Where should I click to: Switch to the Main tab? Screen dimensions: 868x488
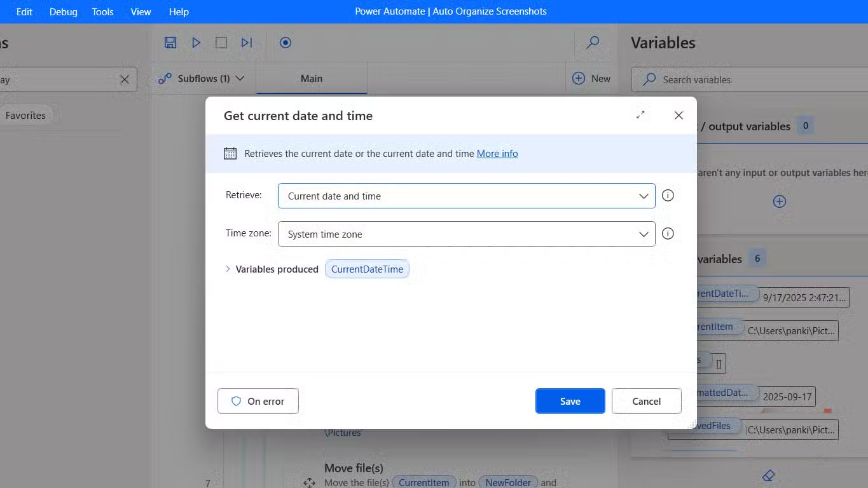pyautogui.click(x=311, y=79)
